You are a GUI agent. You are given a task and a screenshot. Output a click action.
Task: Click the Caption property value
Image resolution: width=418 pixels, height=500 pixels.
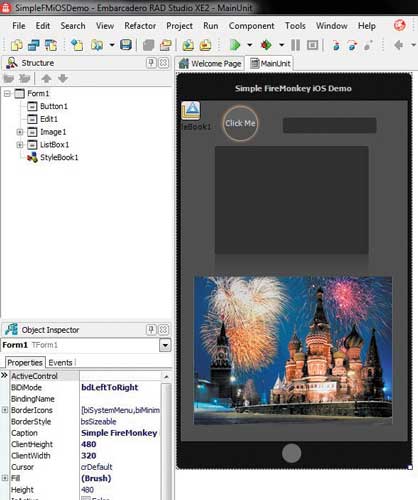119,433
